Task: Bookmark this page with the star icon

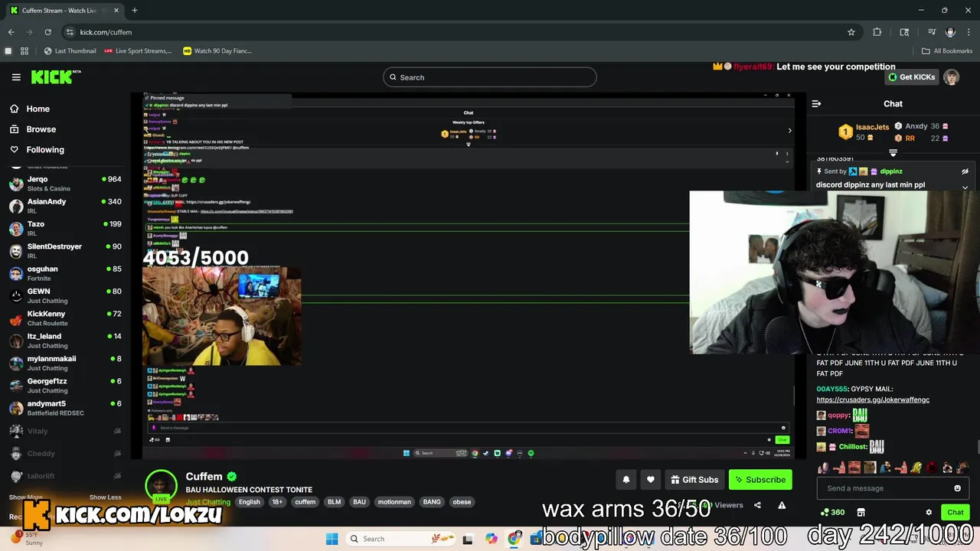Action: coord(851,32)
